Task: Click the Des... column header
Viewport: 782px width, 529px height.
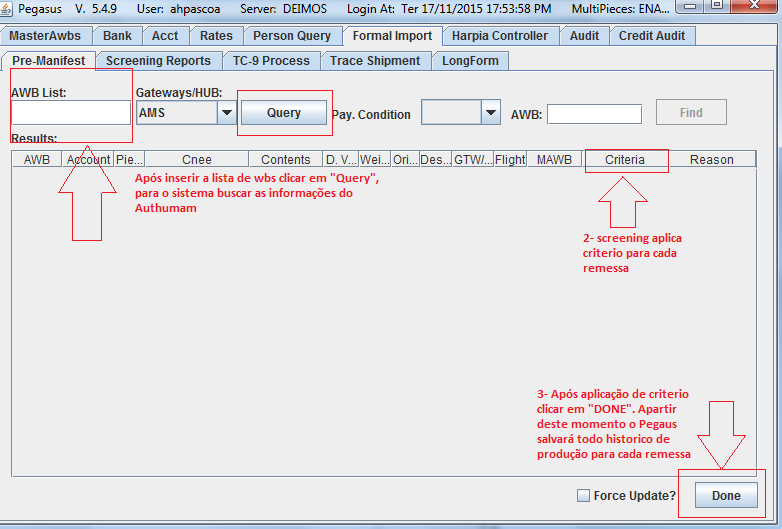Action: pos(435,160)
